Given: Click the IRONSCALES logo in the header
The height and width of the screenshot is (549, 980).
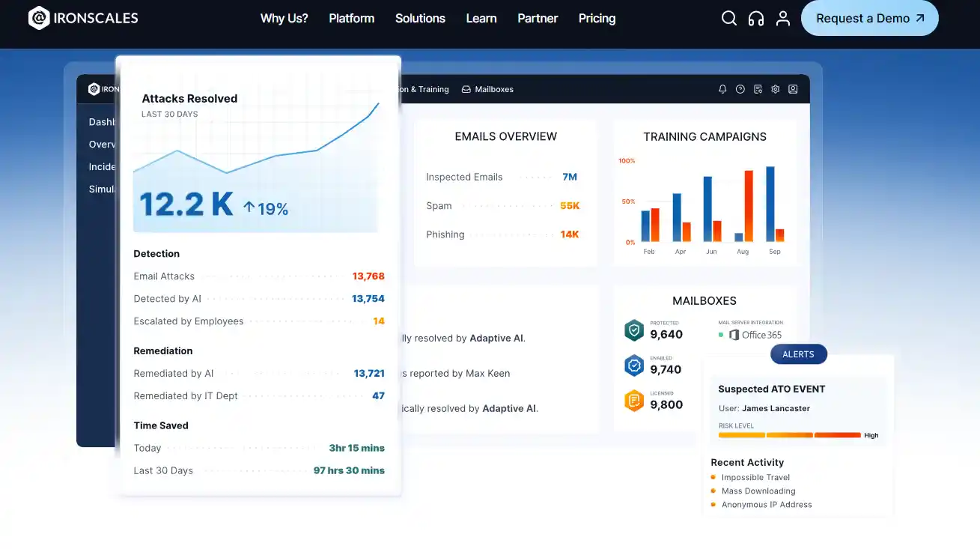Looking at the screenshot, I should (x=83, y=18).
